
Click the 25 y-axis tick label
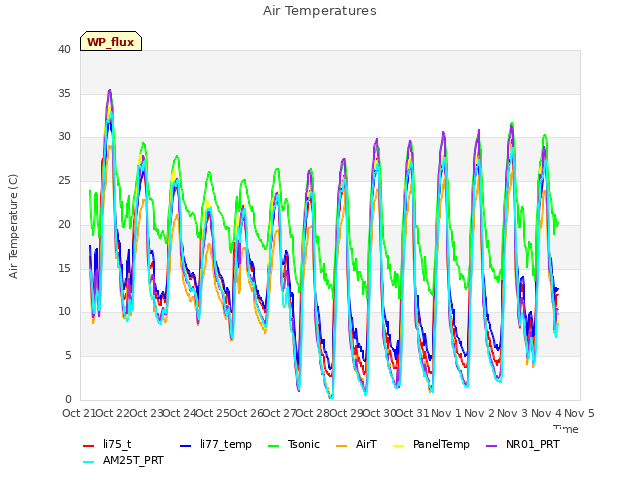[x=64, y=180]
